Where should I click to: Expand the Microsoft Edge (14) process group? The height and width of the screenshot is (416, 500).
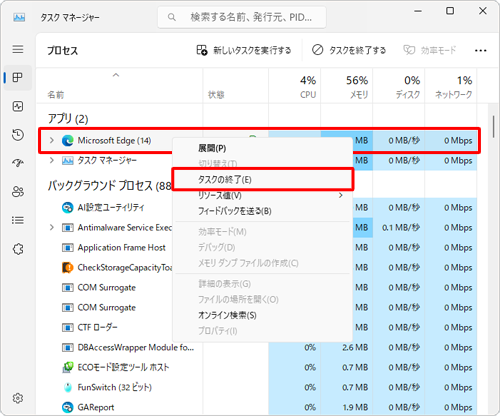click(52, 141)
